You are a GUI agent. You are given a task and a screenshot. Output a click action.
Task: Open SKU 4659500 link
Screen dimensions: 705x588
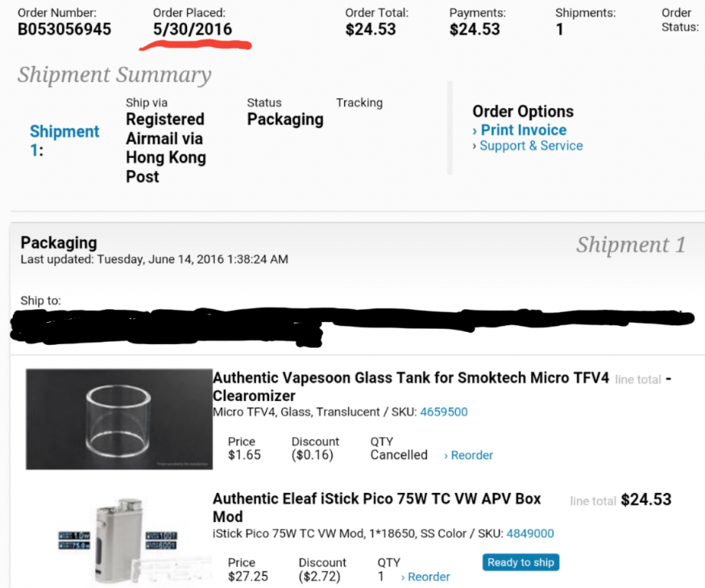443,412
